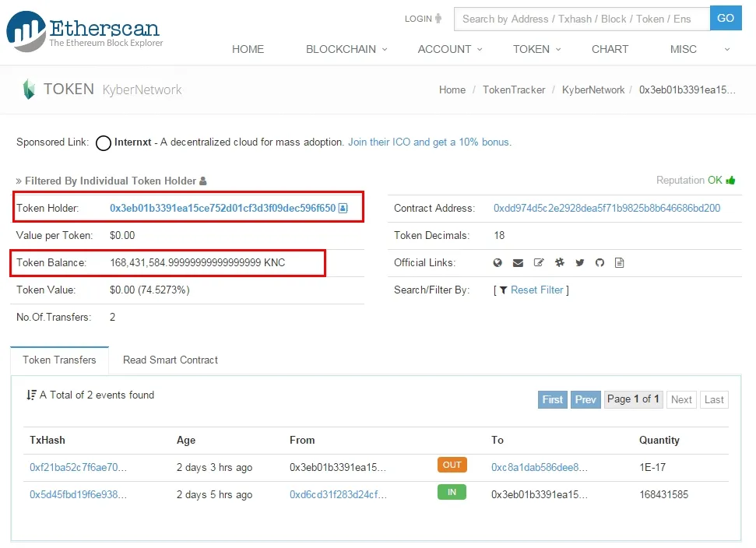This screenshot has width=756, height=548.
Task: Open the MISC menu item
Action: pyautogui.click(x=683, y=49)
